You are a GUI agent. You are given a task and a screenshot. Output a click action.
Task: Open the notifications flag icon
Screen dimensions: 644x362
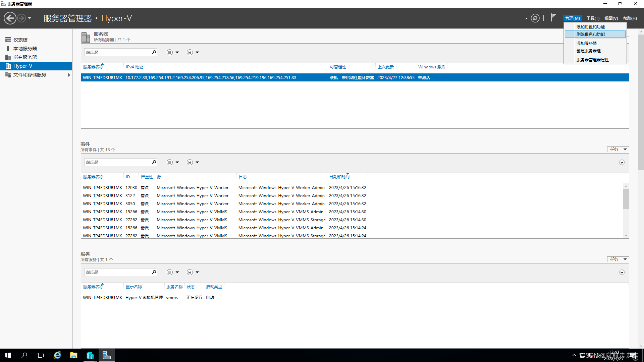click(553, 17)
